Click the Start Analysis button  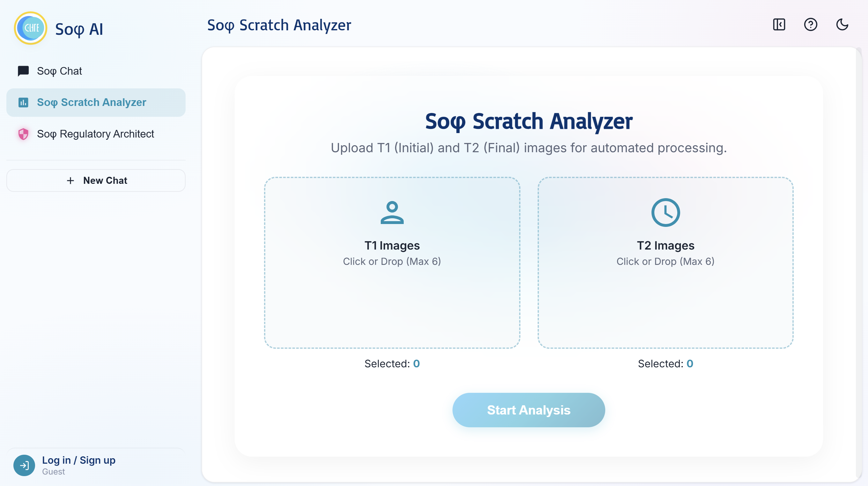click(529, 410)
